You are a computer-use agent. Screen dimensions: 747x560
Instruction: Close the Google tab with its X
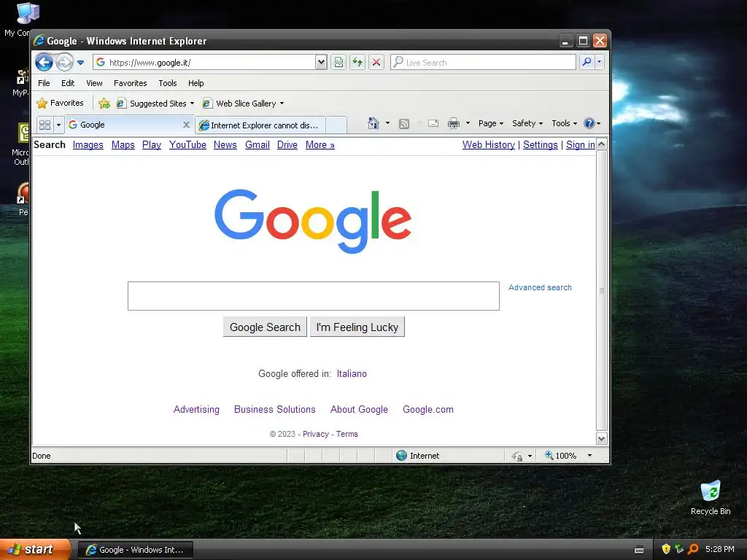pyautogui.click(x=186, y=125)
